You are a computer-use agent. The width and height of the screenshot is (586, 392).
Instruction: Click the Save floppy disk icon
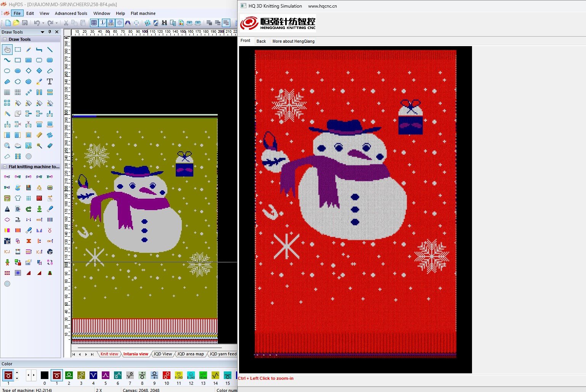(x=25, y=23)
